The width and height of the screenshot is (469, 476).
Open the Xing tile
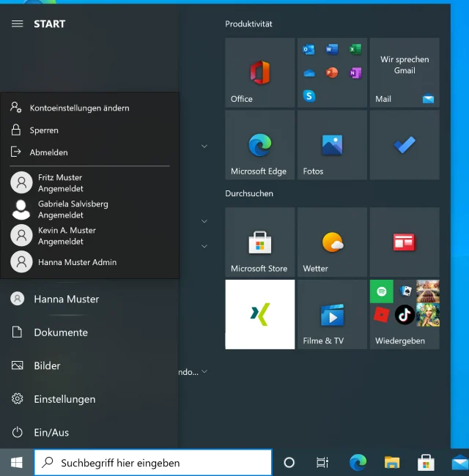click(x=259, y=315)
